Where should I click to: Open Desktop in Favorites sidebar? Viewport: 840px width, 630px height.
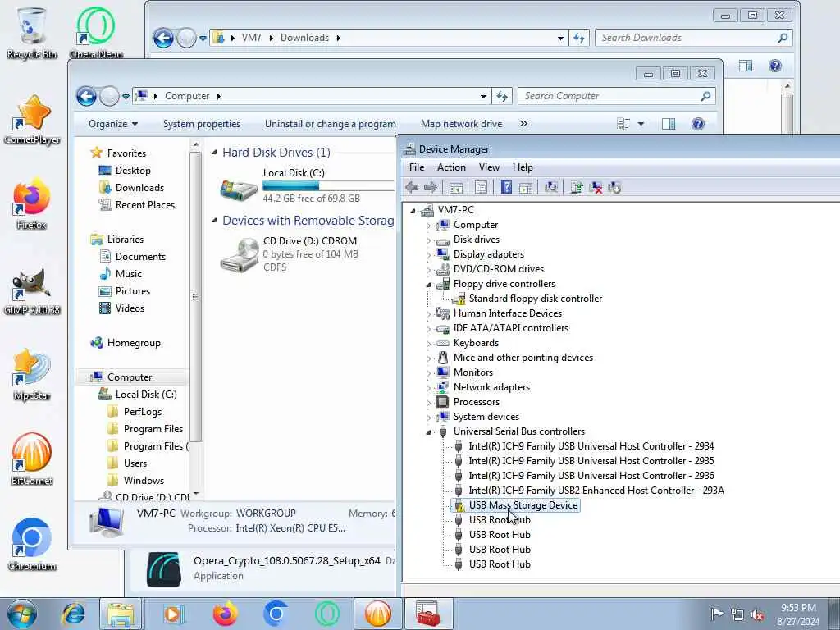tap(133, 171)
